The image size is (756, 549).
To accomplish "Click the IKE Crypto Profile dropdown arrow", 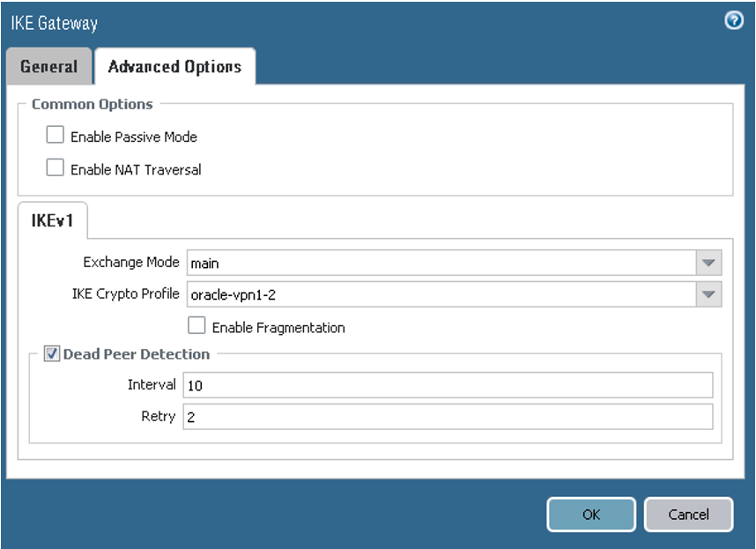I will (x=710, y=293).
